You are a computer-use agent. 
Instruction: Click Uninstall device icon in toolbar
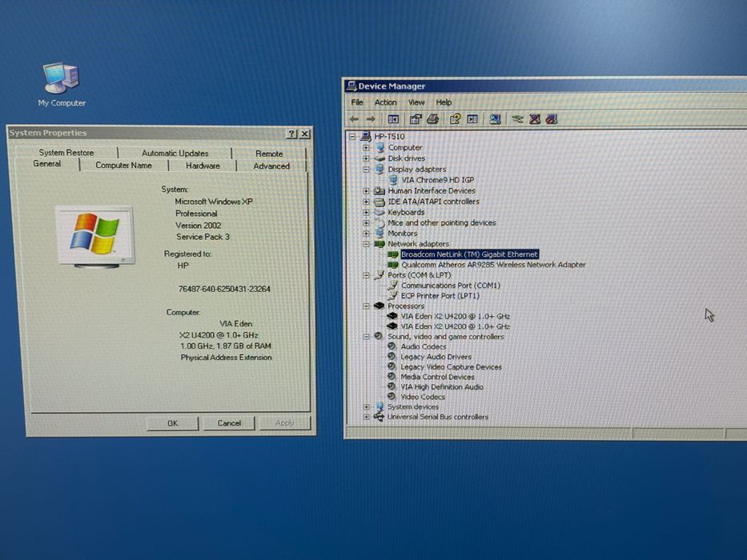(x=551, y=119)
